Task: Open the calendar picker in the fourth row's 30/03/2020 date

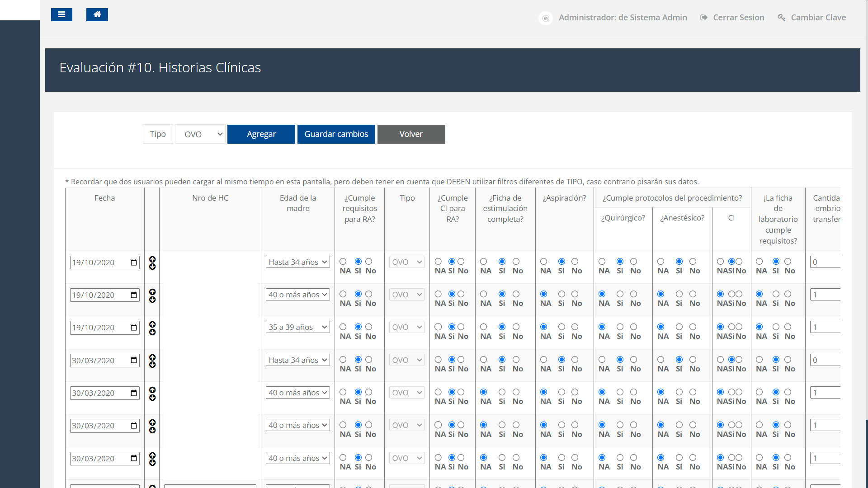Action: pos(134,361)
